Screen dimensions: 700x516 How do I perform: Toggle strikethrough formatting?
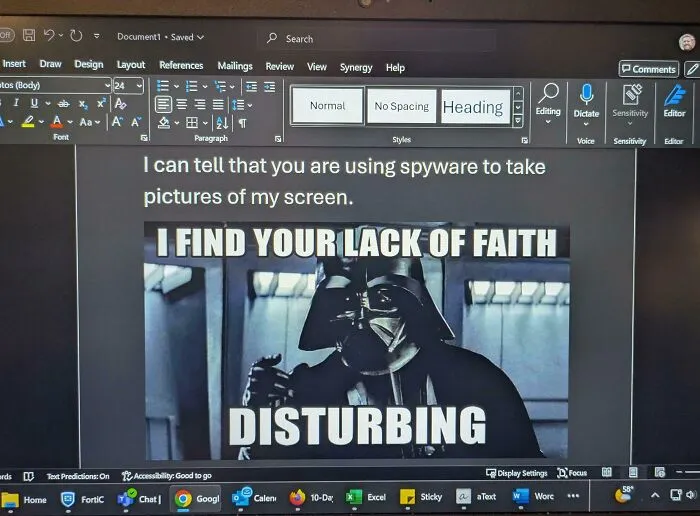pos(64,104)
